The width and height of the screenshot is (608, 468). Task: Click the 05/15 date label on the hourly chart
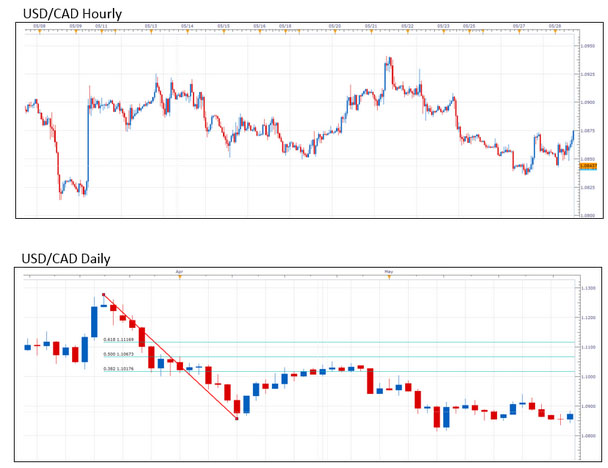coord(223,26)
